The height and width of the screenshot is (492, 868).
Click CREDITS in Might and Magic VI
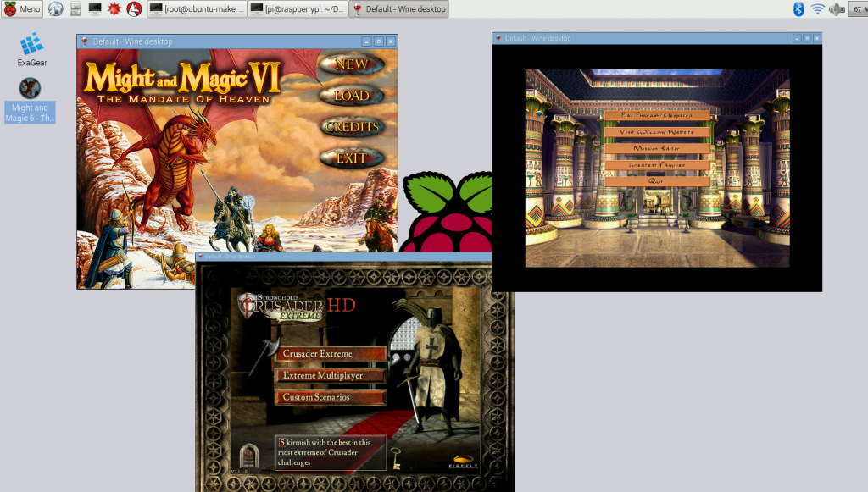(352, 126)
